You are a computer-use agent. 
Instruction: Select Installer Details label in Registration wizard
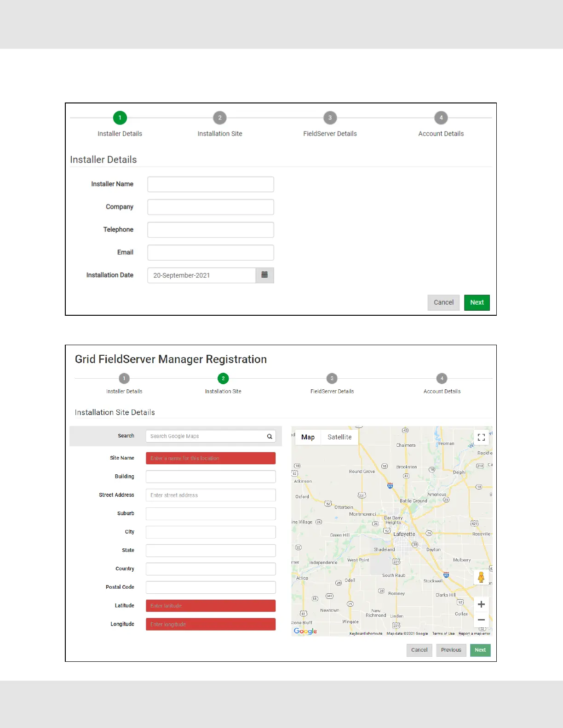124,392
